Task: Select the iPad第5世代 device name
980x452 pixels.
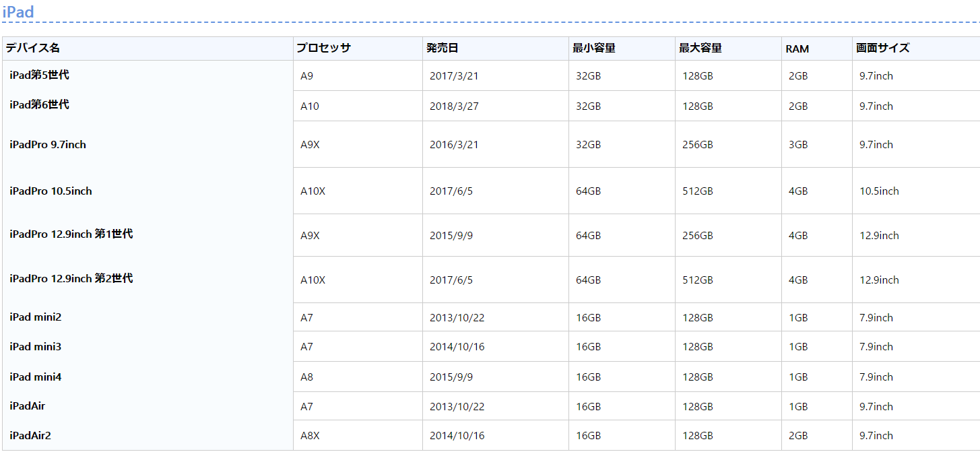Action: [x=39, y=75]
